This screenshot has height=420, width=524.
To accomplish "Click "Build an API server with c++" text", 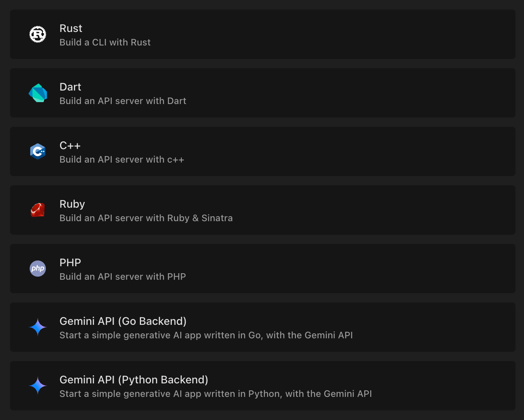I will (x=122, y=160).
